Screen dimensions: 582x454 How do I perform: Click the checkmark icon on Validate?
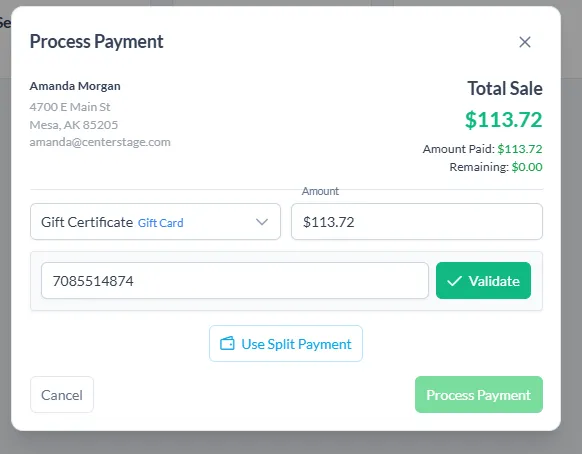(x=454, y=281)
